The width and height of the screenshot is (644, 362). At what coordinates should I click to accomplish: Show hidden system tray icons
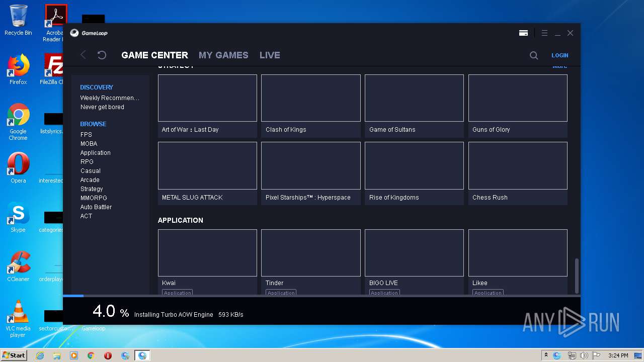click(x=546, y=355)
